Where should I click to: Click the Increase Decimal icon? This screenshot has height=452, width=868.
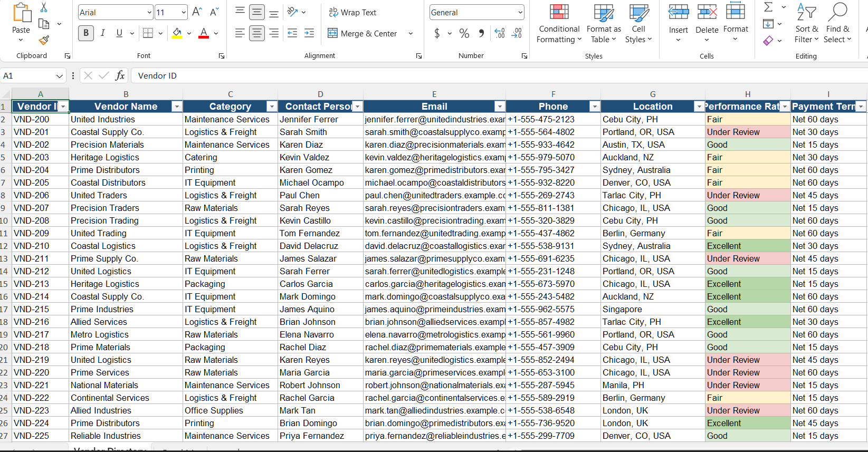pyautogui.click(x=500, y=33)
